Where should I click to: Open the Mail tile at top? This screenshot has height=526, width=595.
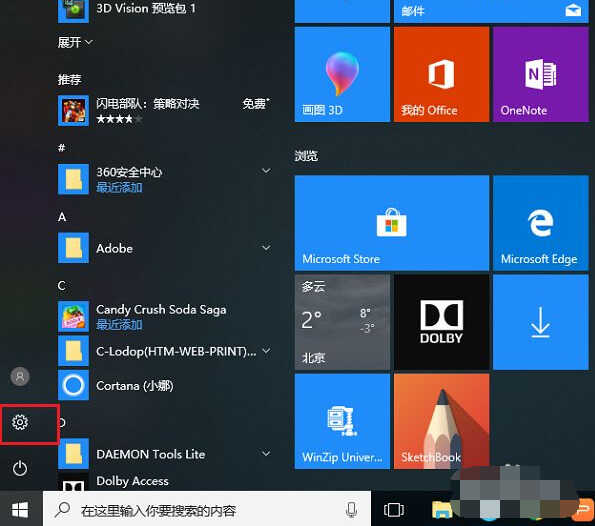(x=491, y=11)
